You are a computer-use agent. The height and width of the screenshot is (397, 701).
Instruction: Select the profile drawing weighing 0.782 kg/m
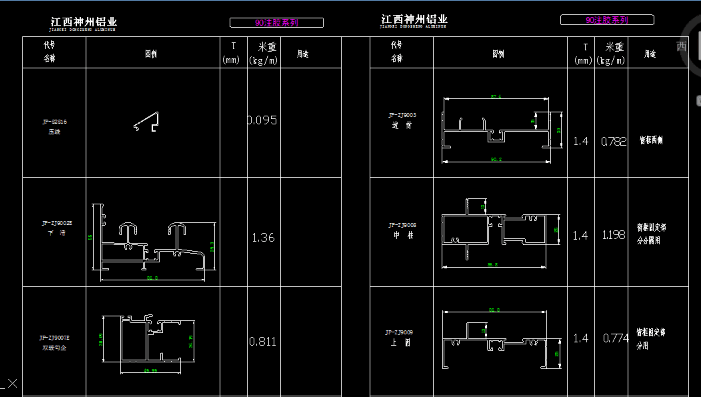tap(501, 129)
